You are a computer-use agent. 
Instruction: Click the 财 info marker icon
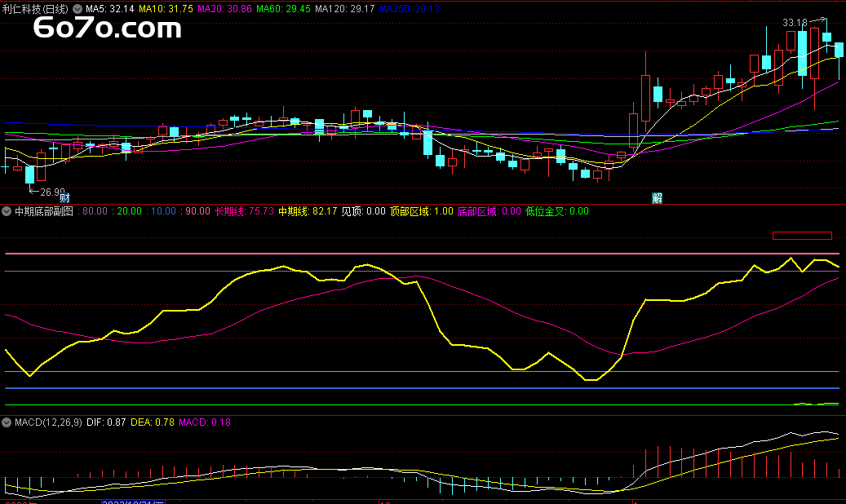64,197
